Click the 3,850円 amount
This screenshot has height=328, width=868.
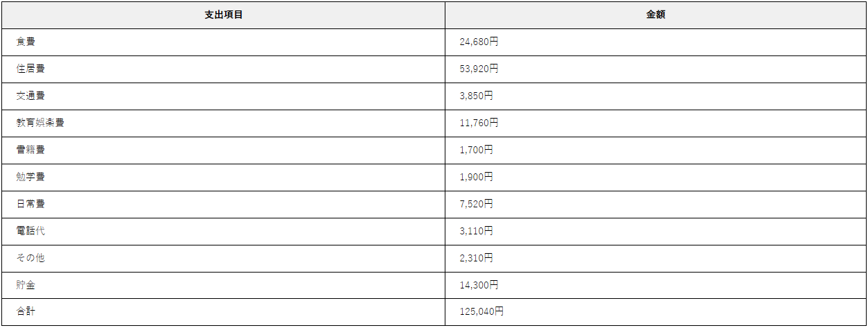click(476, 96)
